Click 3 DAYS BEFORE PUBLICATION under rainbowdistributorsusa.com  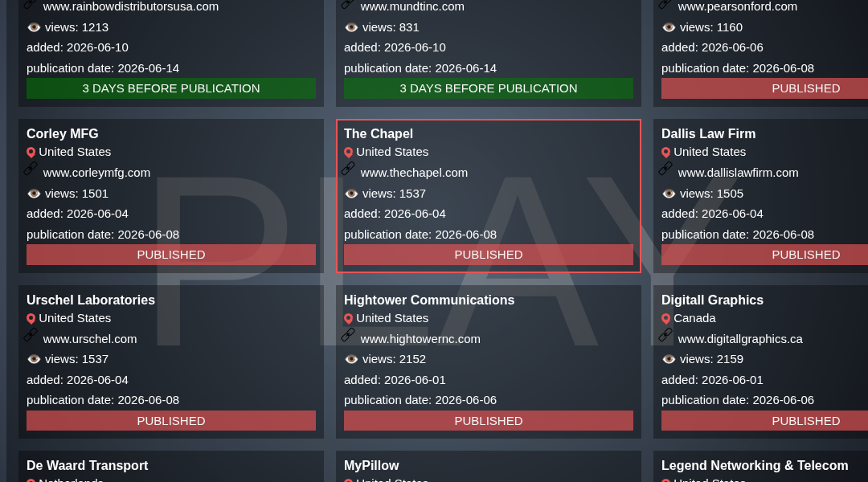[x=171, y=88]
